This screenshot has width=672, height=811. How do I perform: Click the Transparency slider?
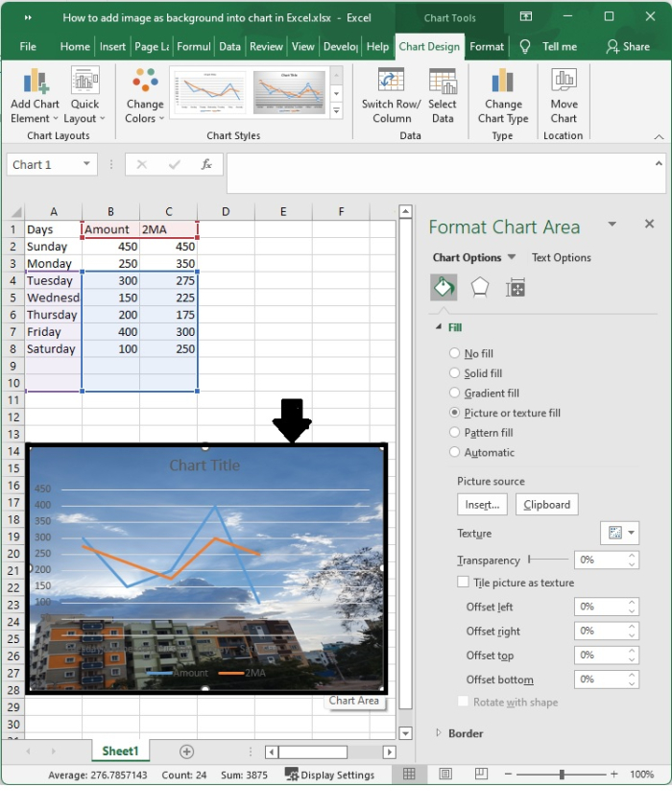(x=548, y=560)
